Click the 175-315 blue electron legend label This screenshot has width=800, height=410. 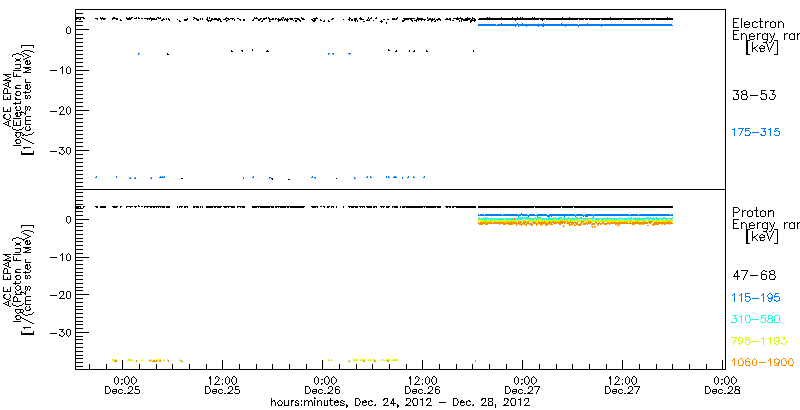coord(756,133)
